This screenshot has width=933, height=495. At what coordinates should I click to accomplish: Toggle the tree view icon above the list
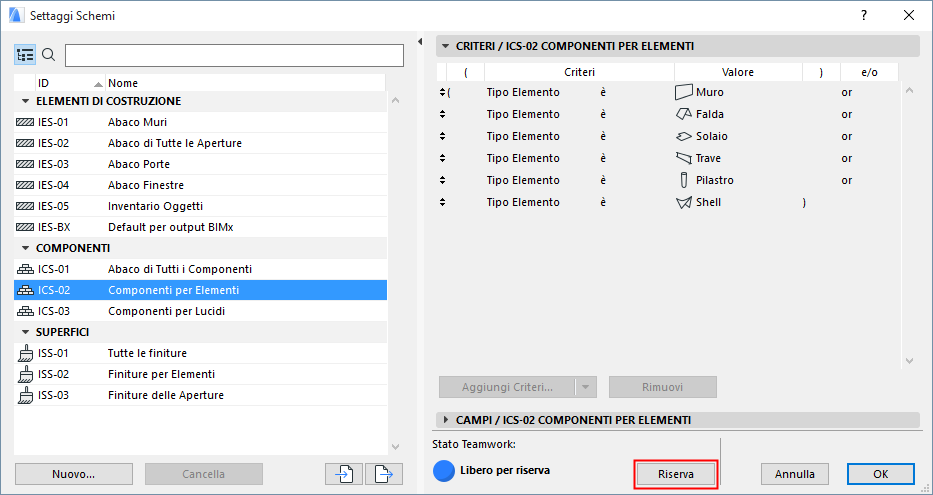click(x=26, y=55)
